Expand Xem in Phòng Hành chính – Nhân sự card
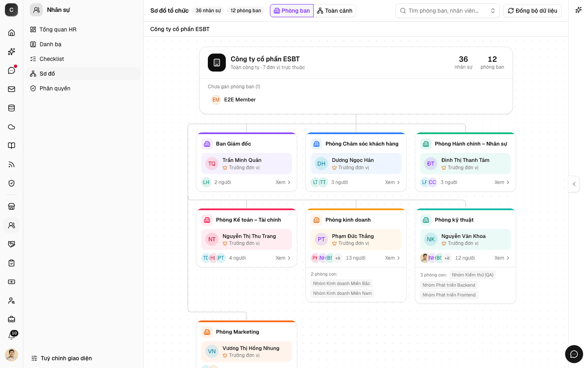The width and height of the screenshot is (588, 368). click(502, 182)
